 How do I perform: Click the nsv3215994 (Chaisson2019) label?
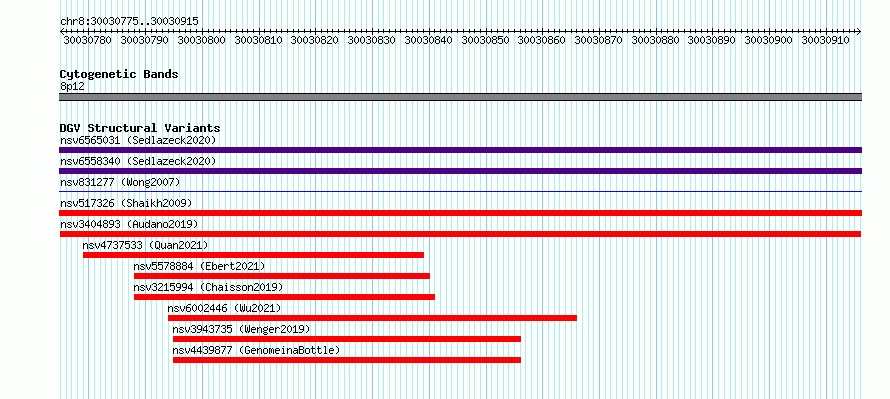pos(208,287)
